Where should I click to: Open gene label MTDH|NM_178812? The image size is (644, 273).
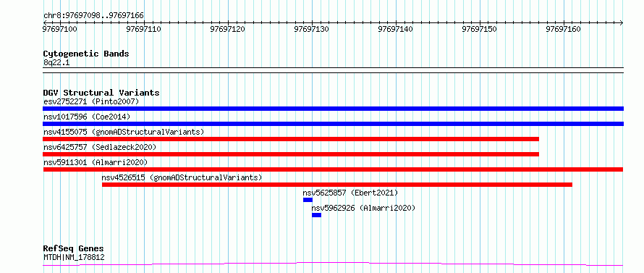pyautogui.click(x=74, y=258)
